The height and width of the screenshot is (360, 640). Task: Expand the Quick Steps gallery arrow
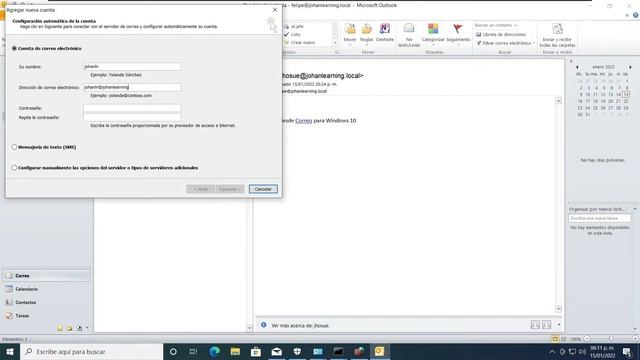point(335,42)
